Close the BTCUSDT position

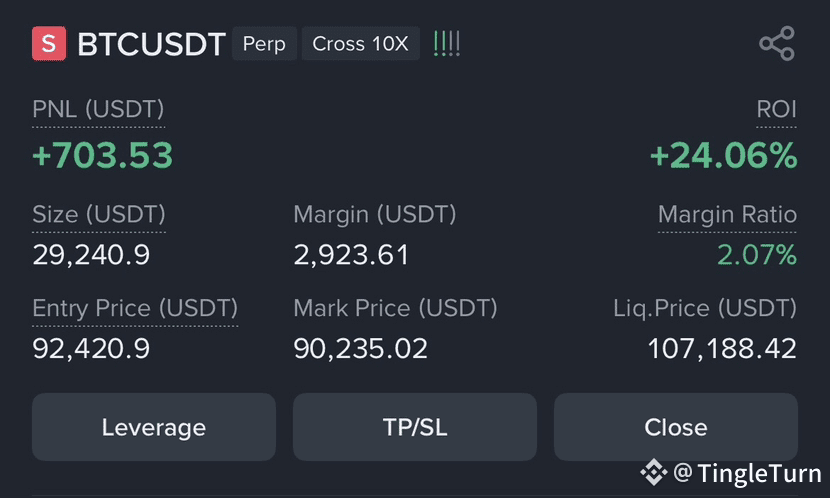675,427
